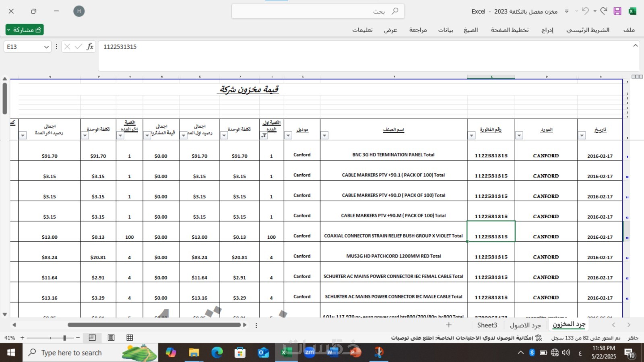
Task: Click the zoom out minus button
Action: 78,338
